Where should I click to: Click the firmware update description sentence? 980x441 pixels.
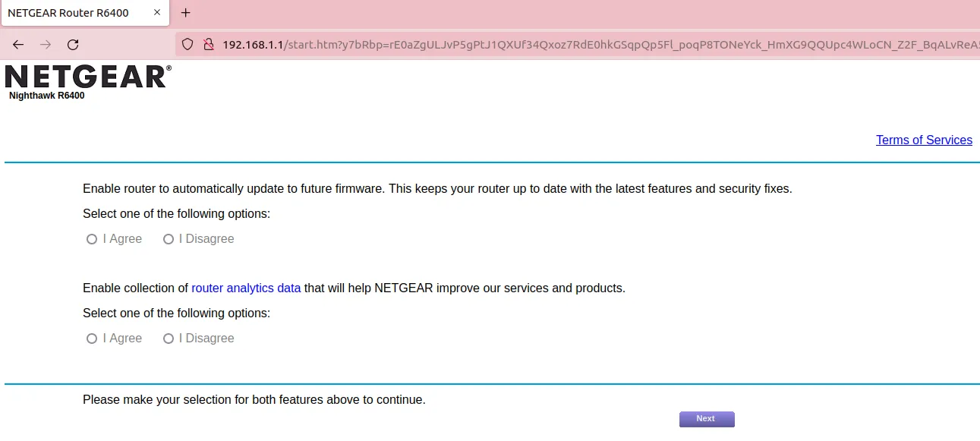coord(437,188)
